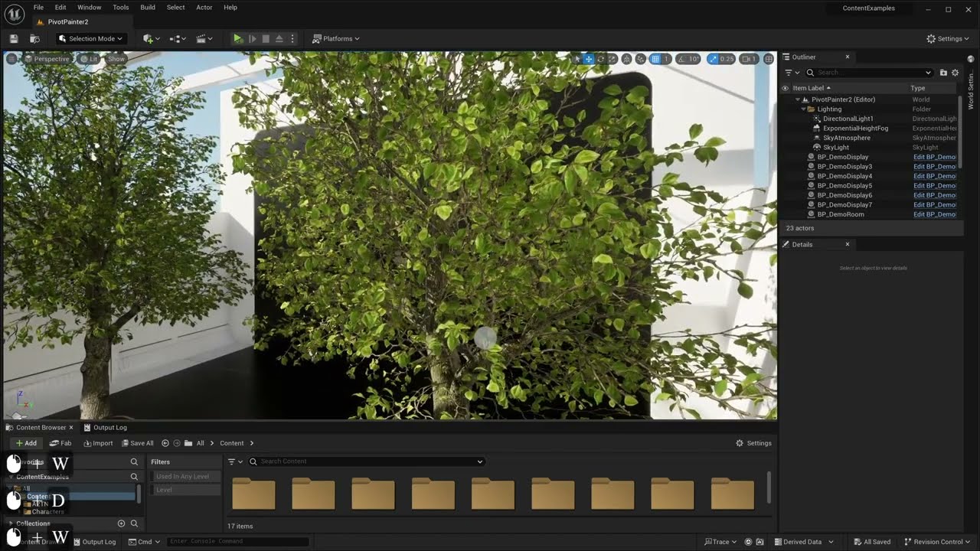Viewport: 980px width, 551px height.
Task: Open the quick add actor dropdown
Action: (x=151, y=38)
